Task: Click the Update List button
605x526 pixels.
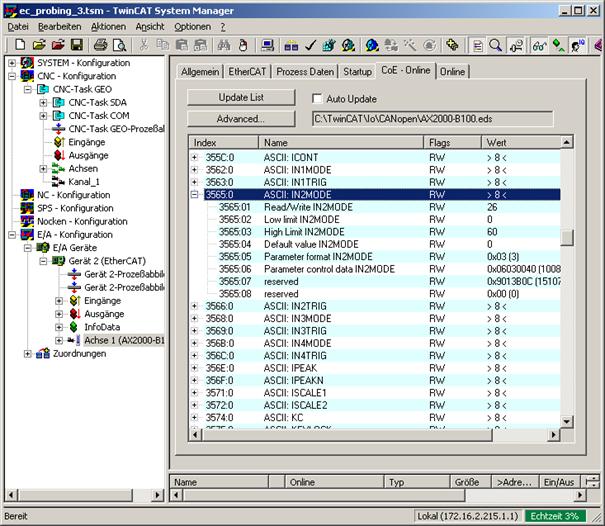Action: point(241,97)
